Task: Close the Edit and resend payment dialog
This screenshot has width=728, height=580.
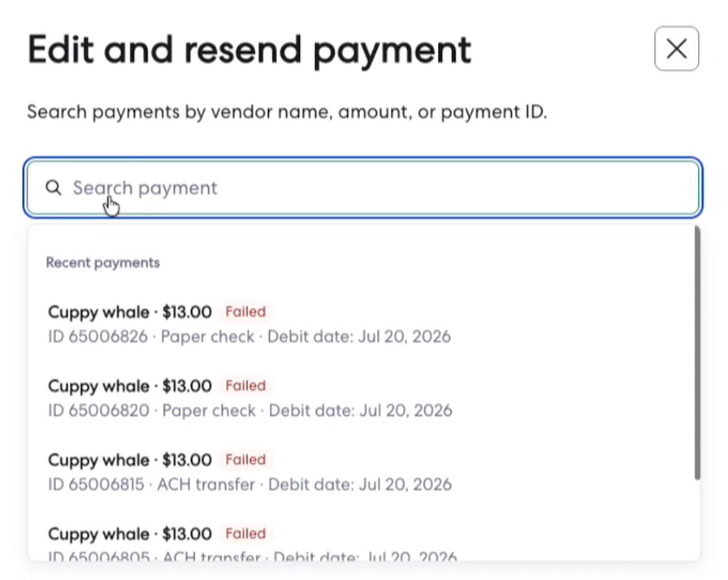Action: 677,49
